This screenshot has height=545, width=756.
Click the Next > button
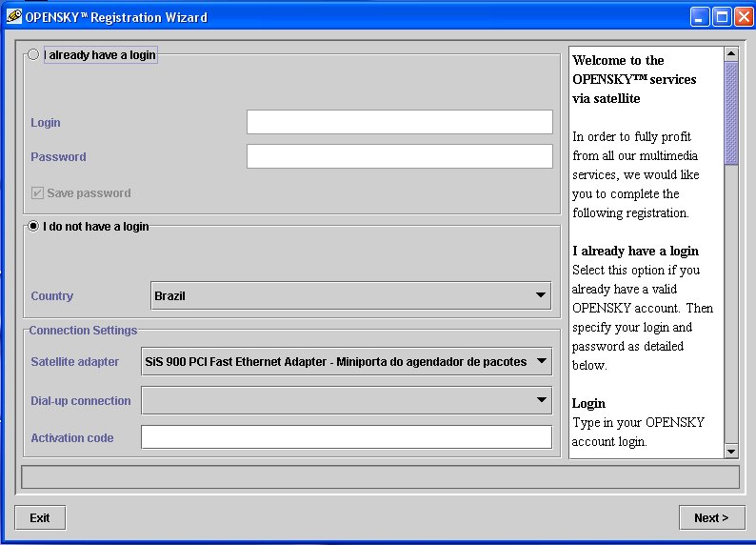pos(711,517)
